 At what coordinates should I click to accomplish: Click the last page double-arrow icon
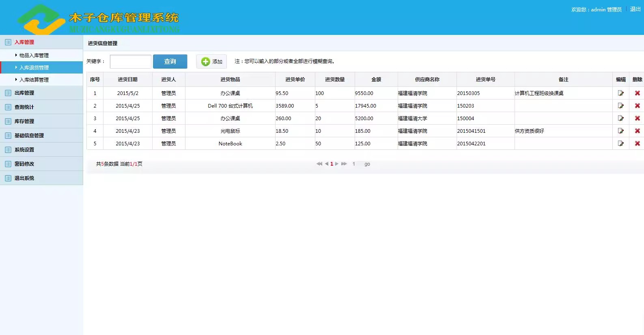point(344,164)
